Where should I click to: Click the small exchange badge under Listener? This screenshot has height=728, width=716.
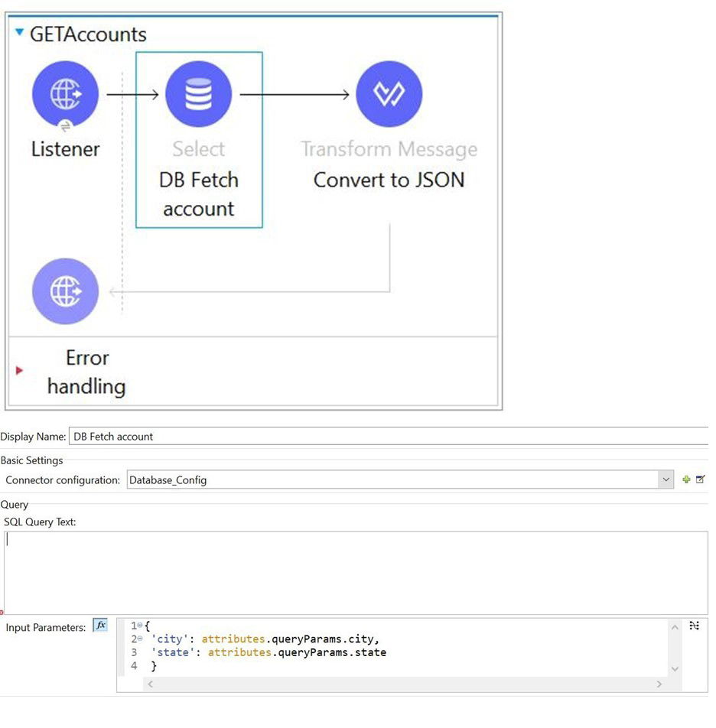pyautogui.click(x=65, y=126)
